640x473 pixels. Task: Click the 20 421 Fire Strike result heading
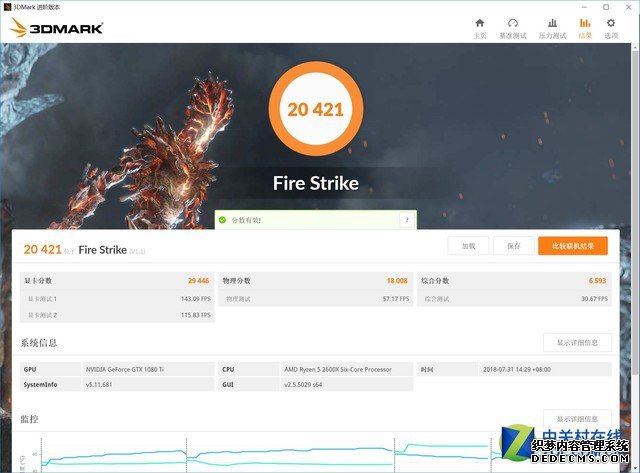coord(84,250)
